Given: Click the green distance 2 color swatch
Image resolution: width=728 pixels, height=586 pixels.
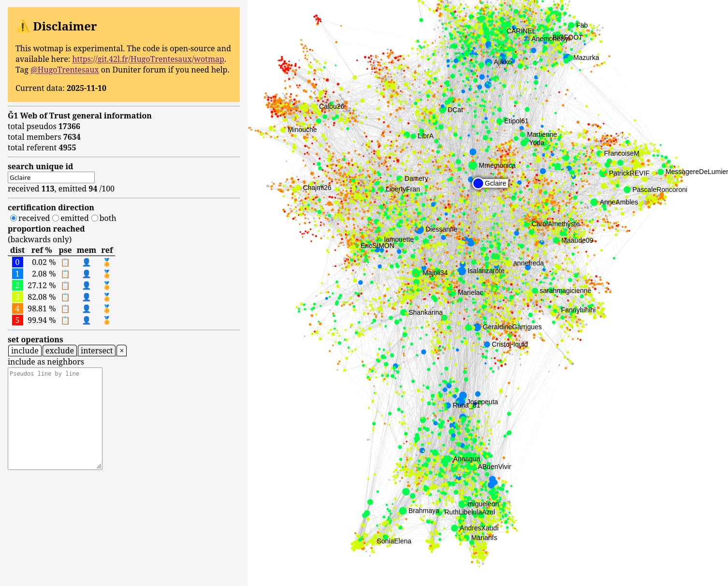Looking at the screenshot, I should click(17, 286).
